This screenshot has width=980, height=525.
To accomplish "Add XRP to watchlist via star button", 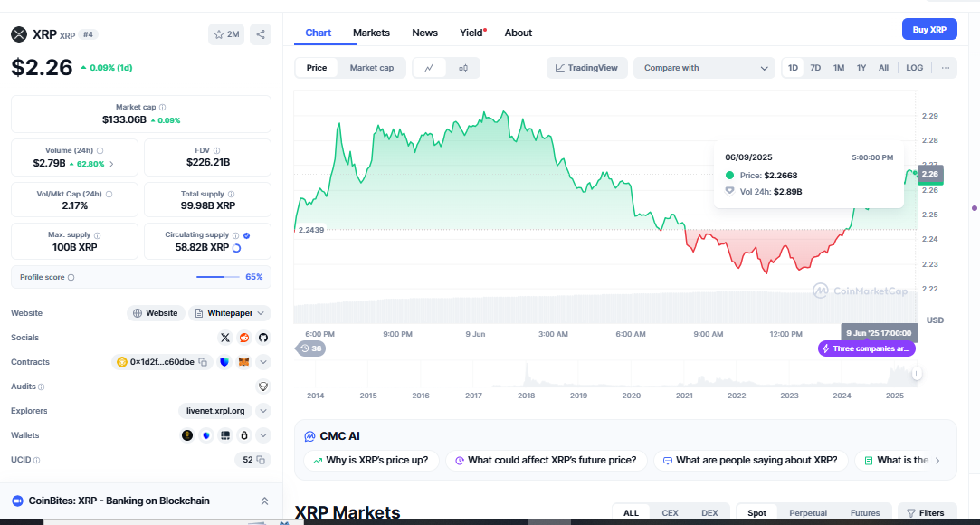I will [226, 34].
